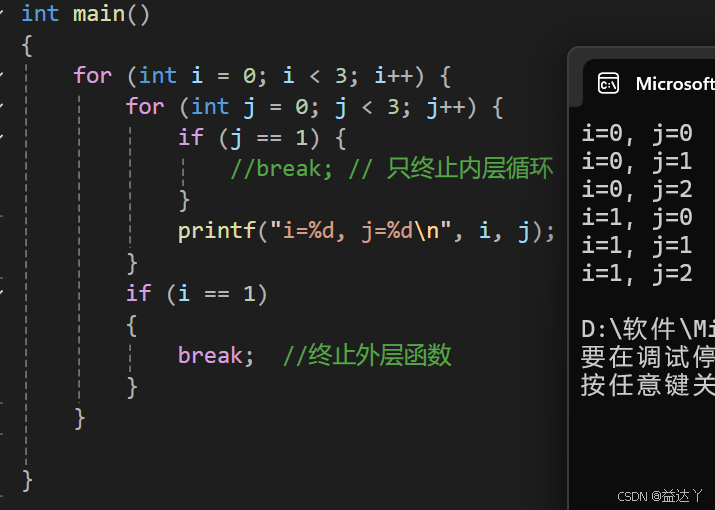
Task: Click the console line starting '要在调试停'
Action: [648, 357]
